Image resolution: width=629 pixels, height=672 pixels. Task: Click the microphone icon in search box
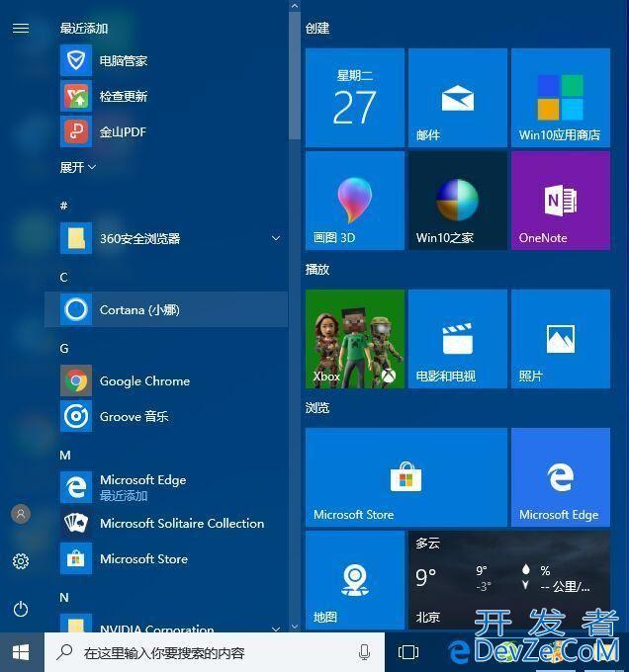365,652
